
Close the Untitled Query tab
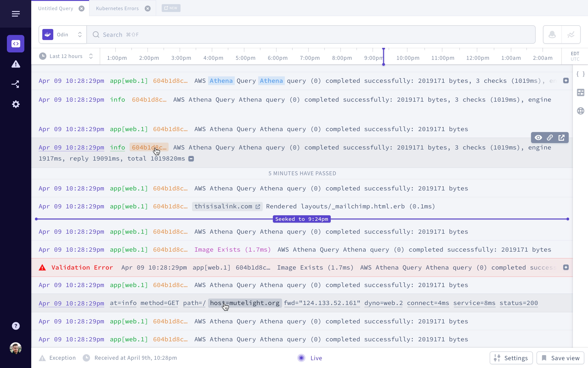point(82,9)
